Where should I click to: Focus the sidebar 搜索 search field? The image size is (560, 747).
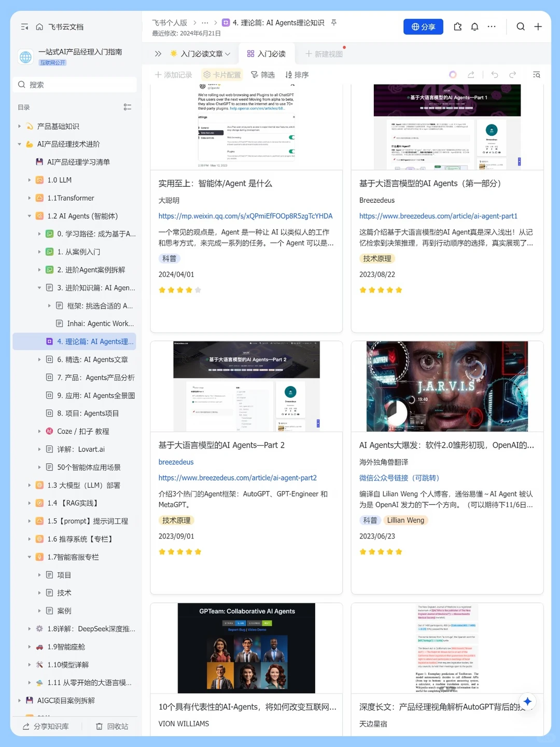pos(75,85)
